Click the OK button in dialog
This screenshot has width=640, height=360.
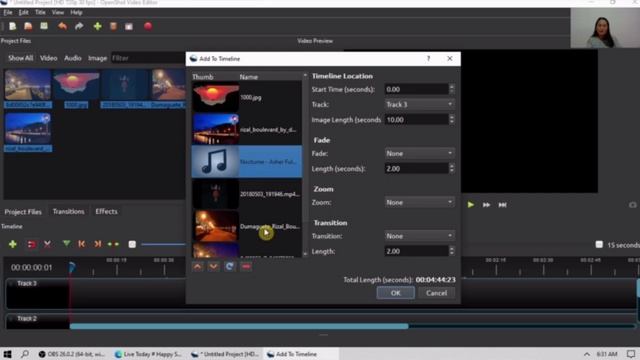(396, 293)
